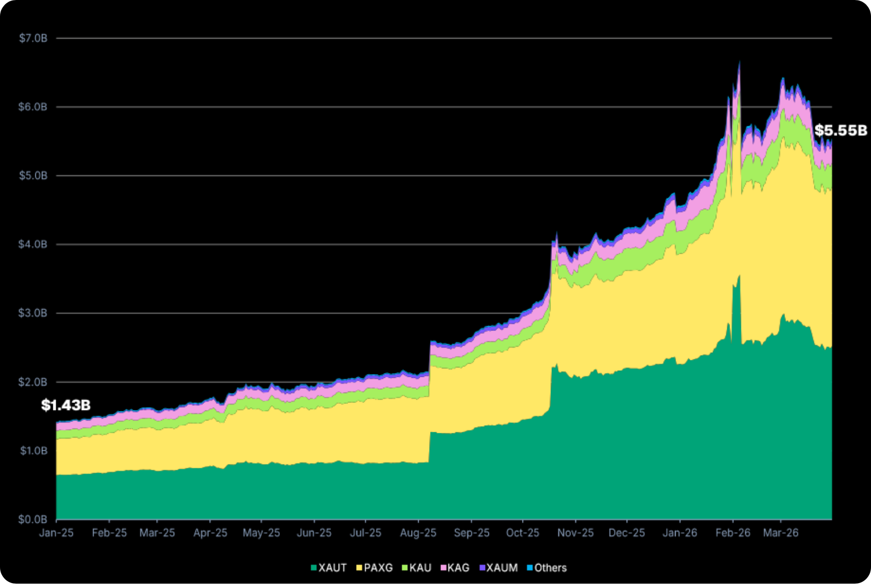Image resolution: width=871 pixels, height=588 pixels.
Task: Click the Oct-25 x-axis label
Action: (523, 533)
